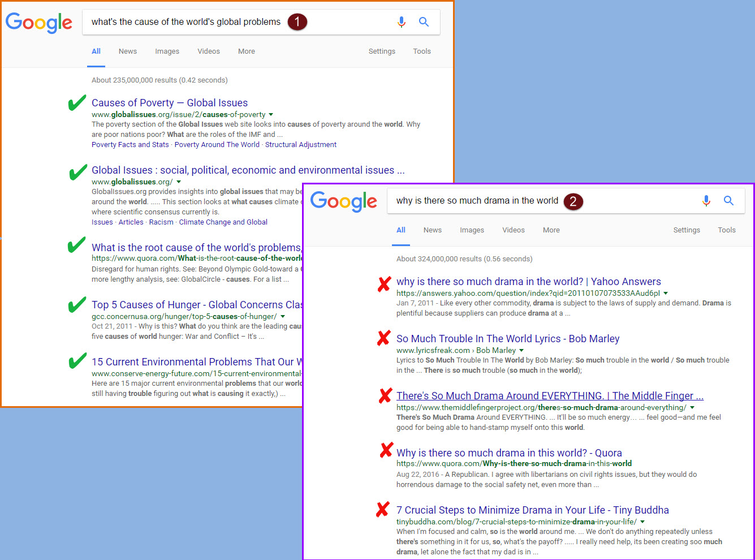Open Settings in the drama search window
755x560 pixels.
(x=686, y=230)
